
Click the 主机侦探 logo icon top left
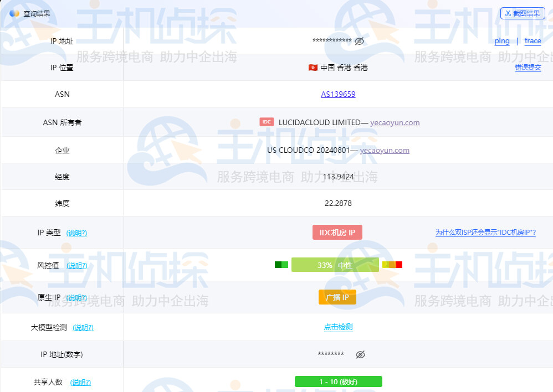tap(13, 13)
